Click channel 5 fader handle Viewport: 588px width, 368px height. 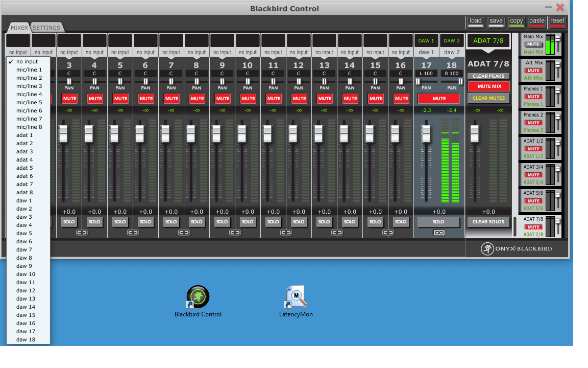pyautogui.click(x=114, y=134)
